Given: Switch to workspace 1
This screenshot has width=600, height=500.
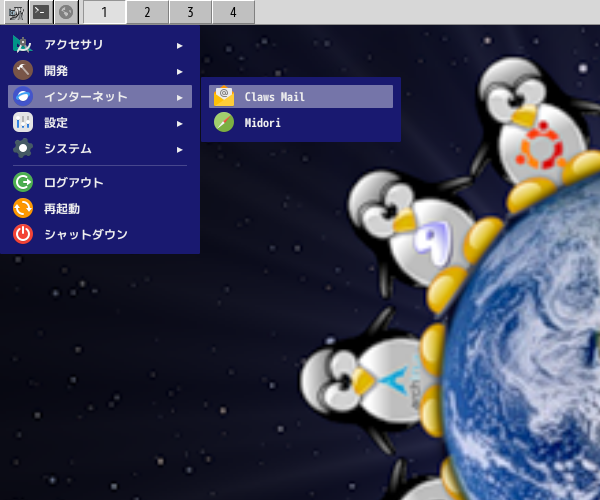Looking at the screenshot, I should click(104, 13).
